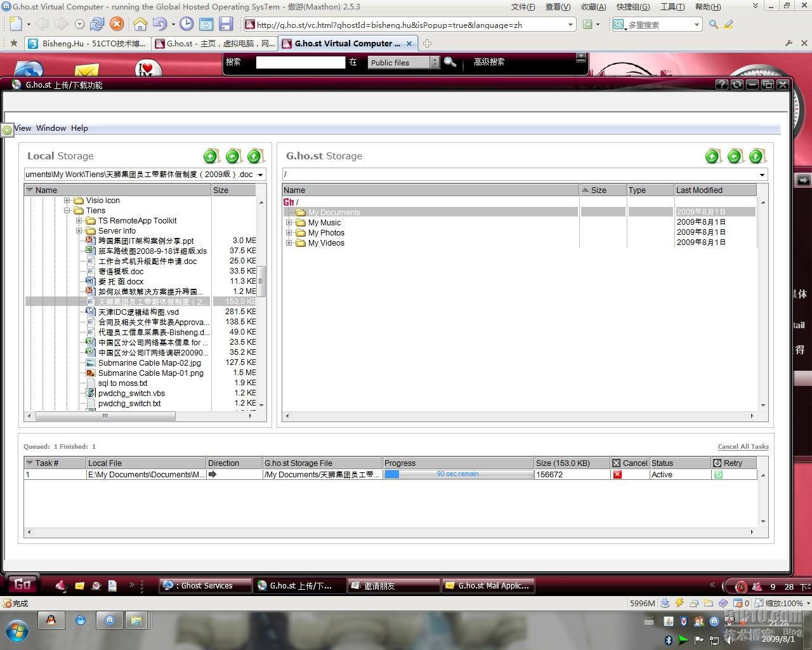Click the Undo closed tab icon
The height and width of the screenshot is (650, 812).
pos(160,24)
